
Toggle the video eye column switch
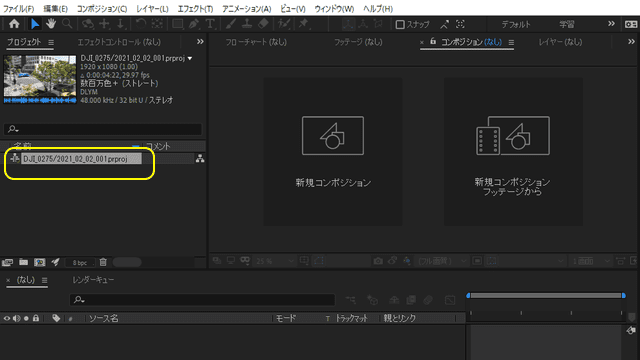coord(7,318)
